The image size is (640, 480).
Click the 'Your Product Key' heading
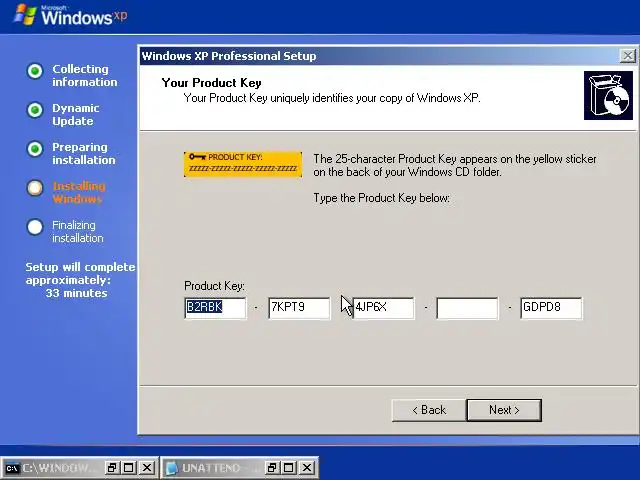tap(211, 83)
